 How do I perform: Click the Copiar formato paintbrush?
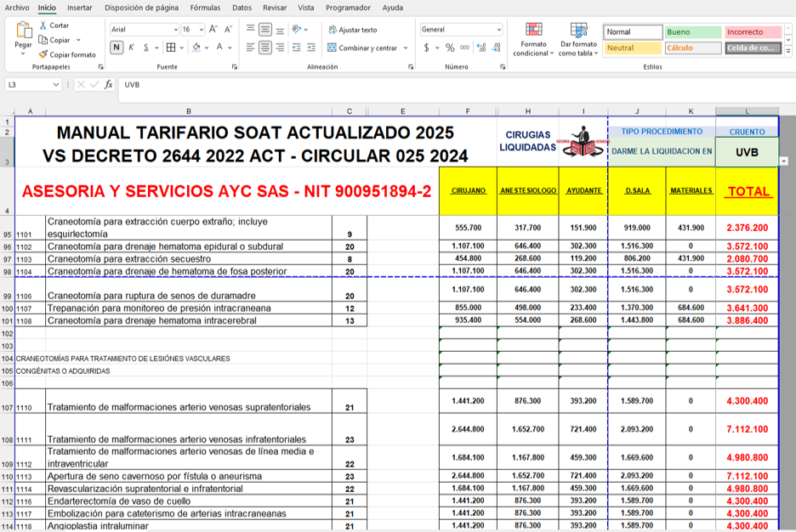[43, 54]
